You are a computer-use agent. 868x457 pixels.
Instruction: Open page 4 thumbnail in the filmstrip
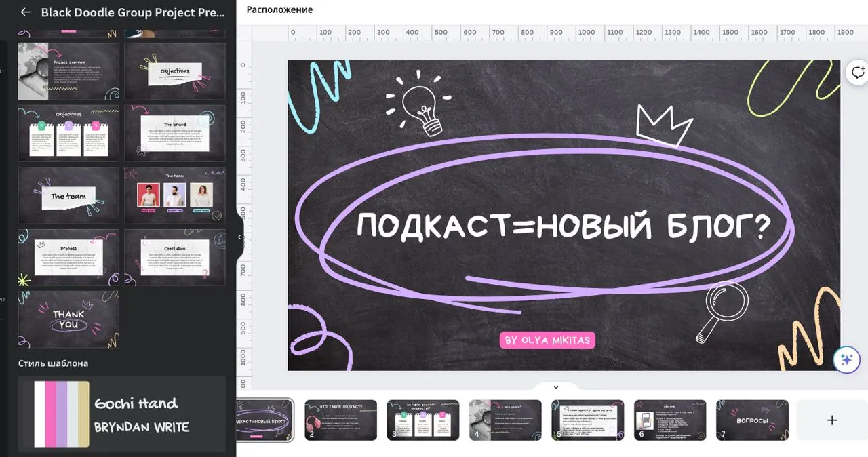coord(505,420)
